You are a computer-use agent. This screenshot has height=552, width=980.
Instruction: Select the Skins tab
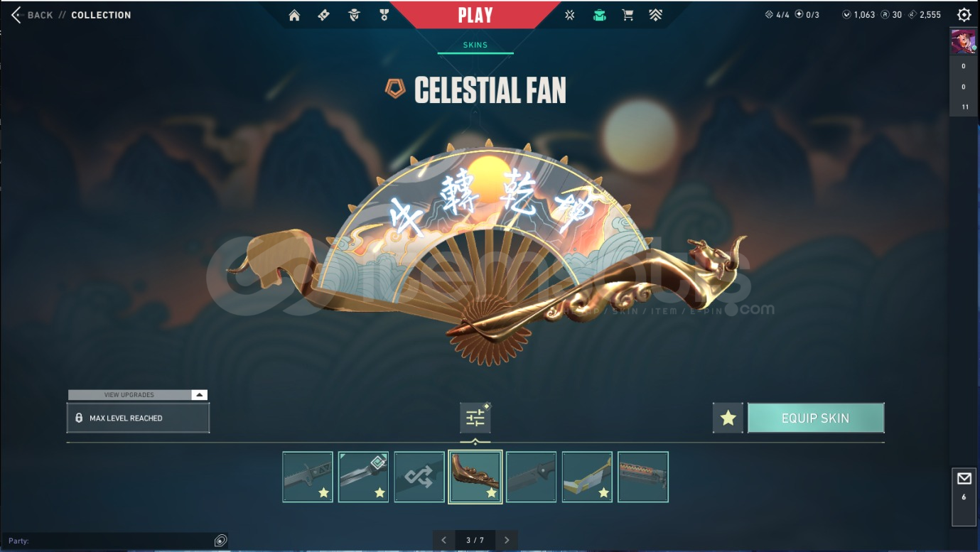[475, 45]
